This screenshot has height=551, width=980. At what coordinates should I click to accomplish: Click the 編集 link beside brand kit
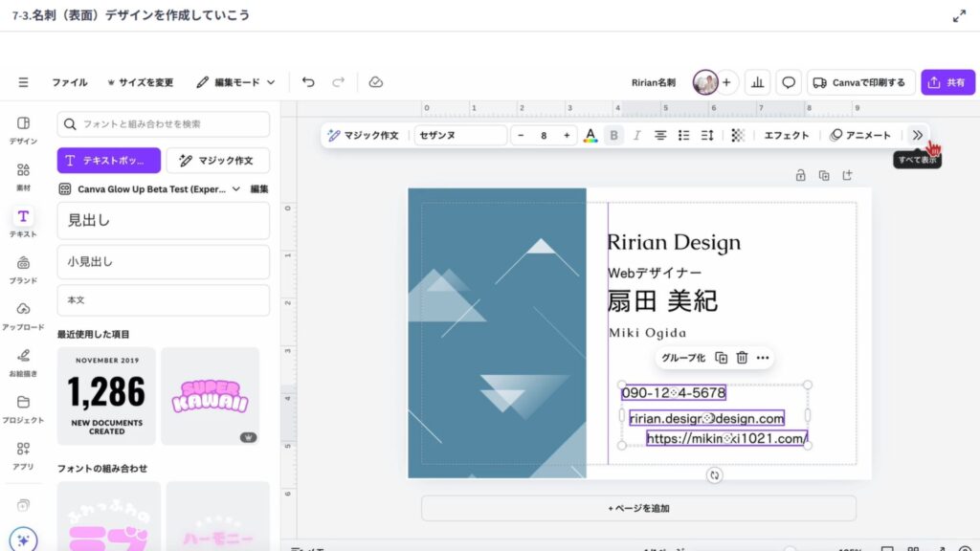259,188
